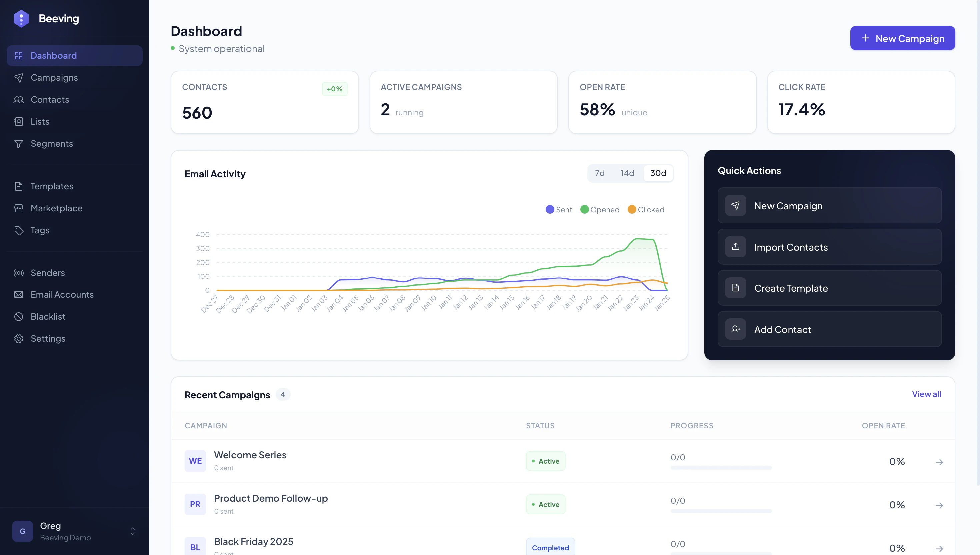Open Templates via its document icon
The width and height of the screenshot is (980, 555).
point(19,187)
